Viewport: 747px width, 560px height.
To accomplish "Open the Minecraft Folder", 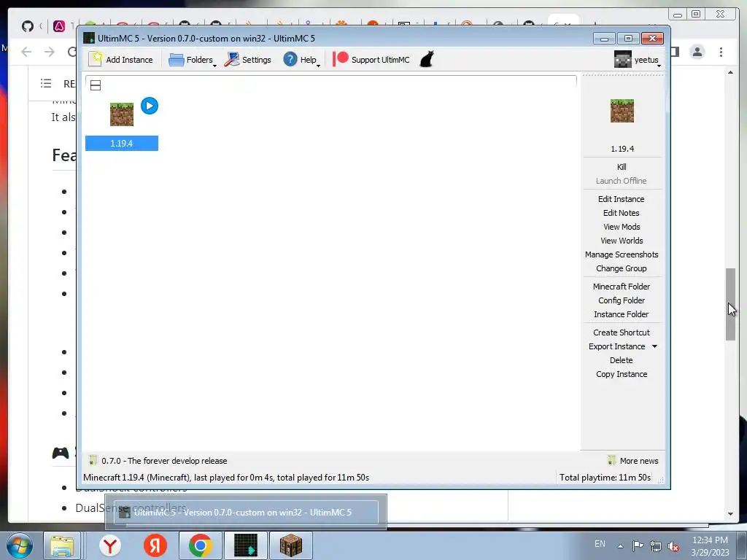I will [x=622, y=286].
